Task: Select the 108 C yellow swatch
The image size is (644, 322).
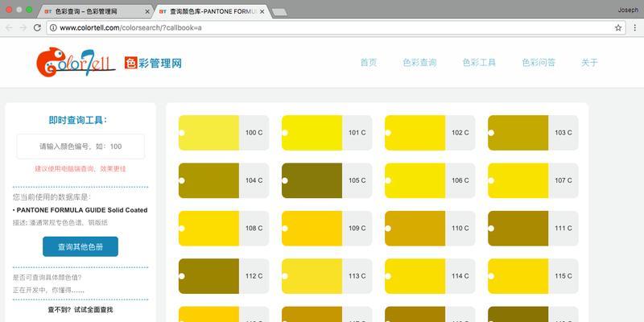Action: tap(224, 229)
